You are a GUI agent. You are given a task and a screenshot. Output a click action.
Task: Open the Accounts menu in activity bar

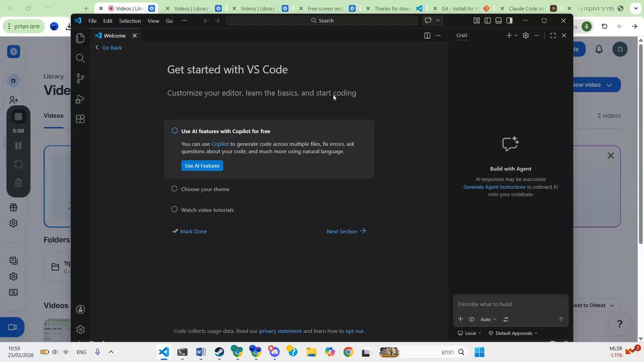point(80,309)
